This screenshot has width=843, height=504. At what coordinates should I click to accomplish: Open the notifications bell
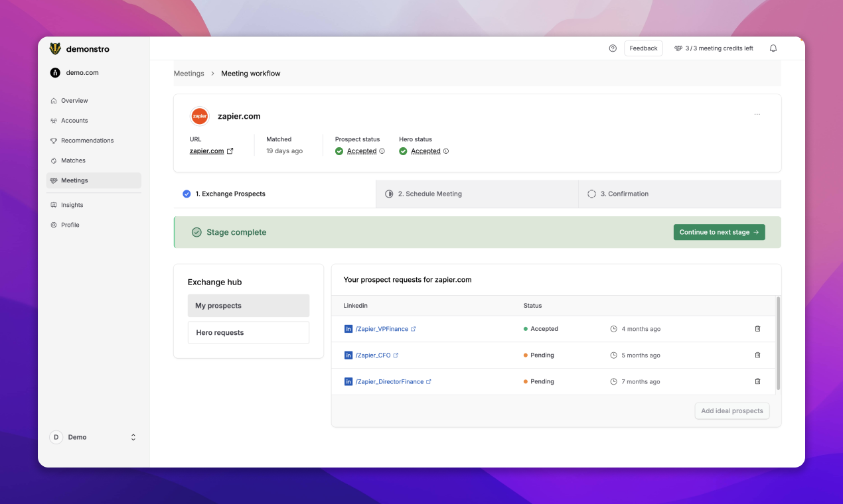(773, 48)
